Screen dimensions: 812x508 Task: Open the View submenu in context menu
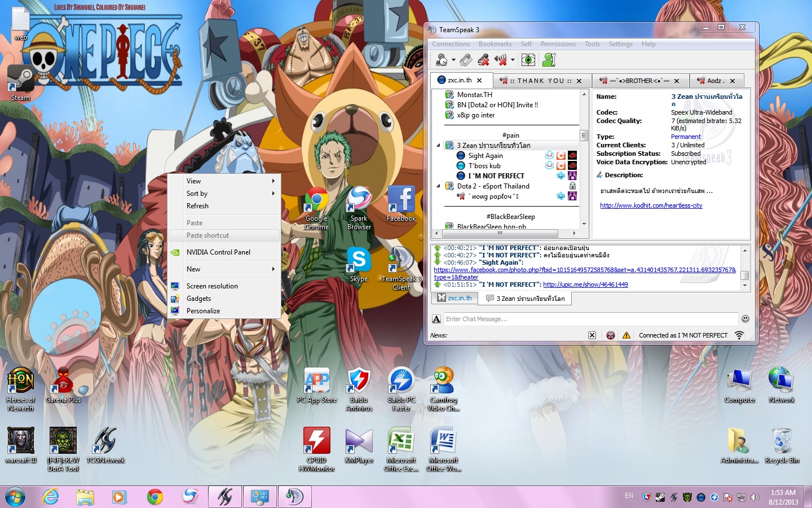point(224,181)
